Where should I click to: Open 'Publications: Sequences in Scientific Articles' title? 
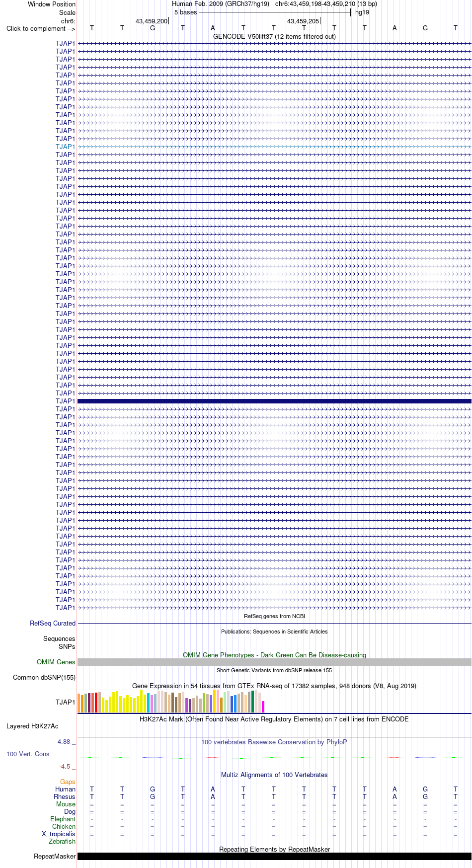pyautogui.click(x=274, y=631)
